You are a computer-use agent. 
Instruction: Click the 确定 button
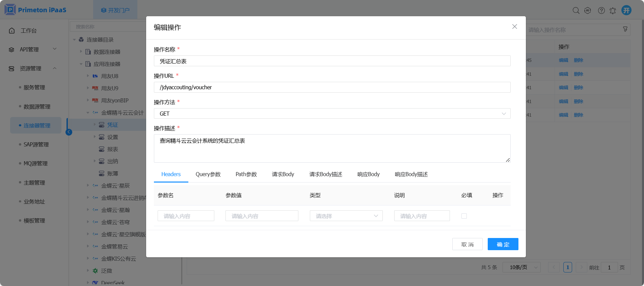[503, 244]
